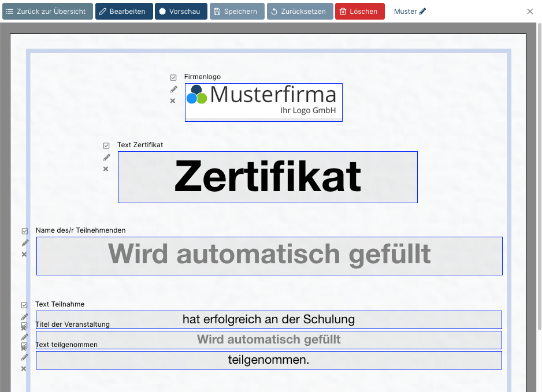
Task: Edit Name des/r Teilnehmenden via pencil icon
Action: tap(24, 242)
